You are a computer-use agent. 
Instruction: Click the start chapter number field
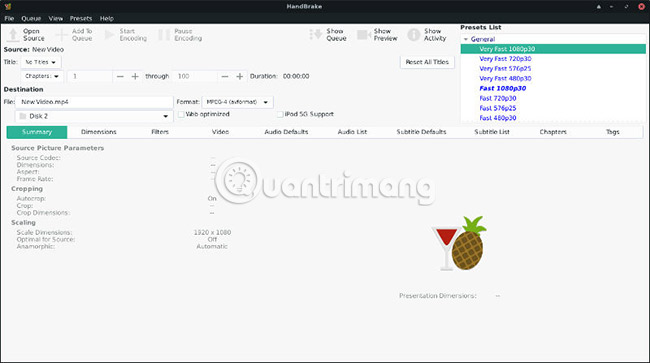click(90, 76)
